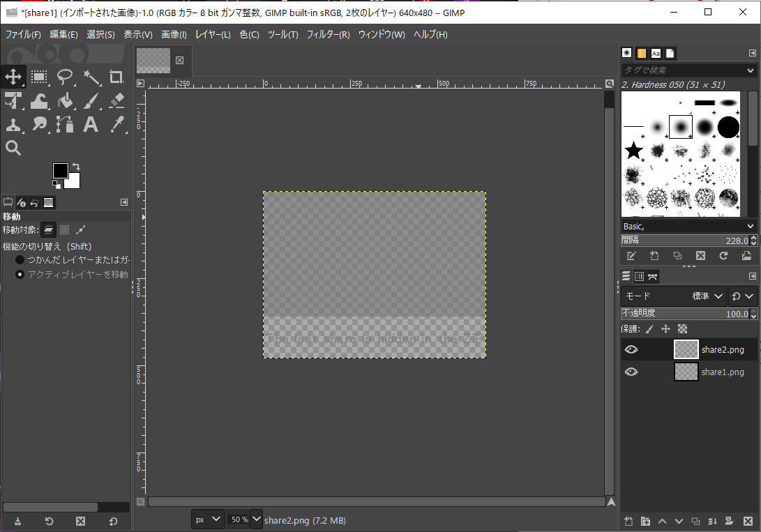
Task: Adjust the brush 間隔 spacing slider
Action: click(685, 240)
